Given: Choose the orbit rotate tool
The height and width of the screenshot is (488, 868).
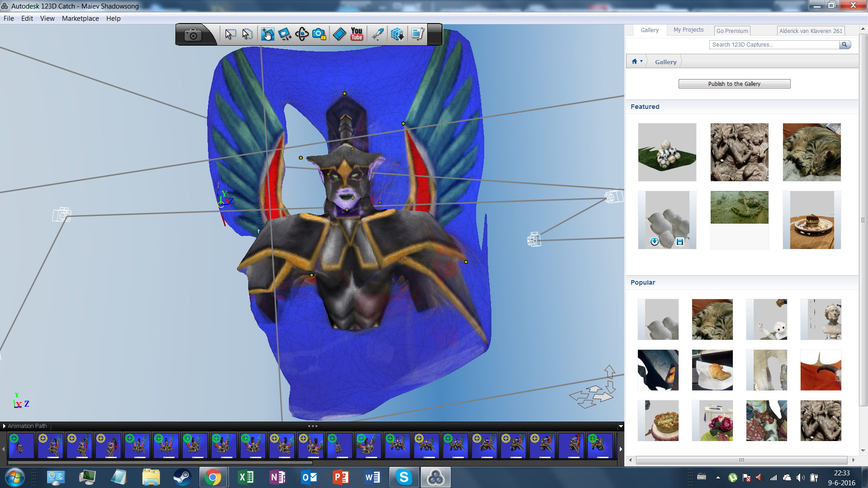Looking at the screenshot, I should pos(302,34).
